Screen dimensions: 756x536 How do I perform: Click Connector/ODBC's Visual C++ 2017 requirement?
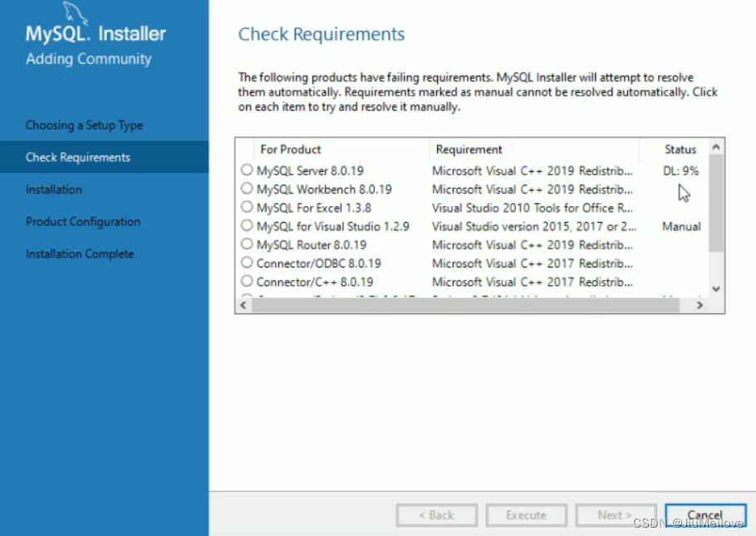coord(533,263)
